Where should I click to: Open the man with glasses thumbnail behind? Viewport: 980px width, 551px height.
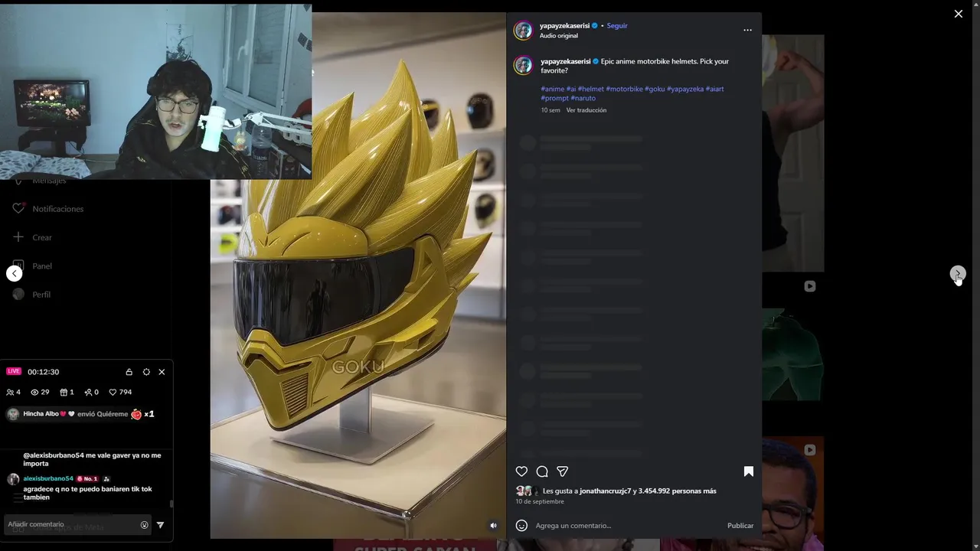point(792,494)
